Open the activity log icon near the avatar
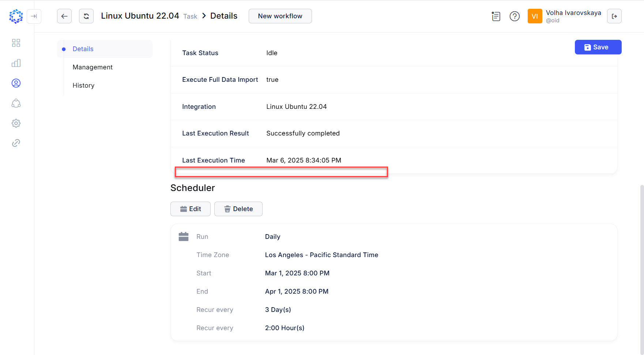This screenshot has height=355, width=644. (x=496, y=16)
